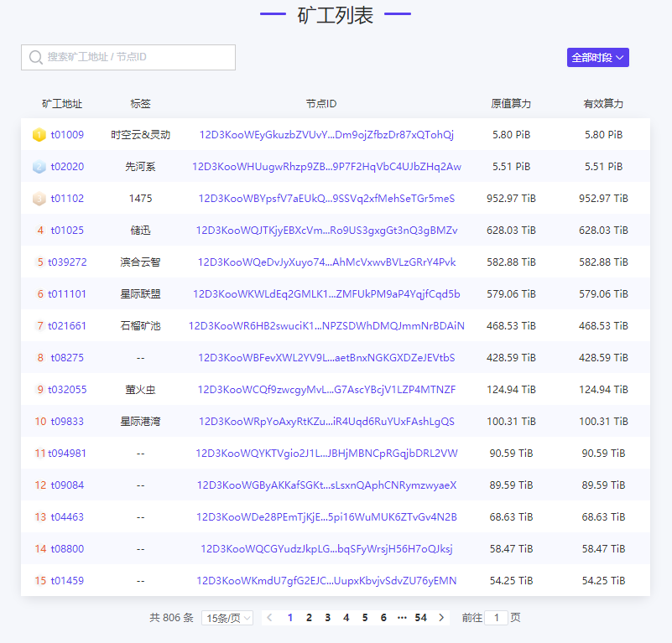Go to page 5
Image resolution: width=672 pixels, height=643 pixels.
coord(365,617)
